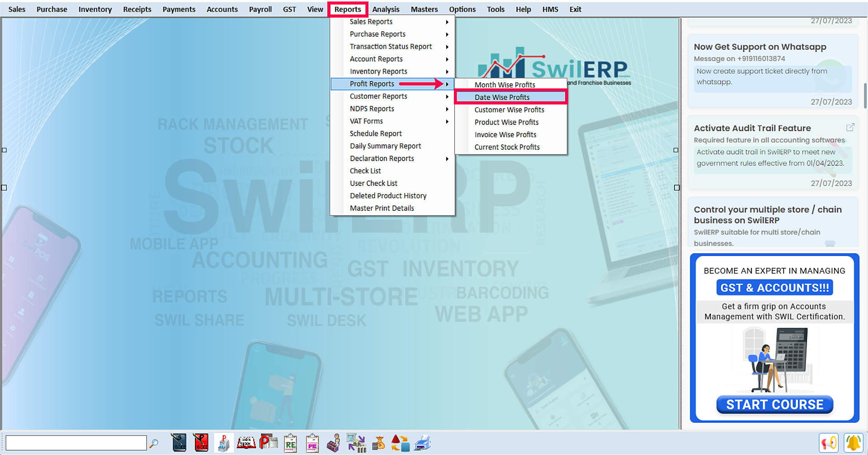Screen dimensions: 868x455
Task: Open the red Purchase Invoice (P) book icon
Action: (x=201, y=443)
